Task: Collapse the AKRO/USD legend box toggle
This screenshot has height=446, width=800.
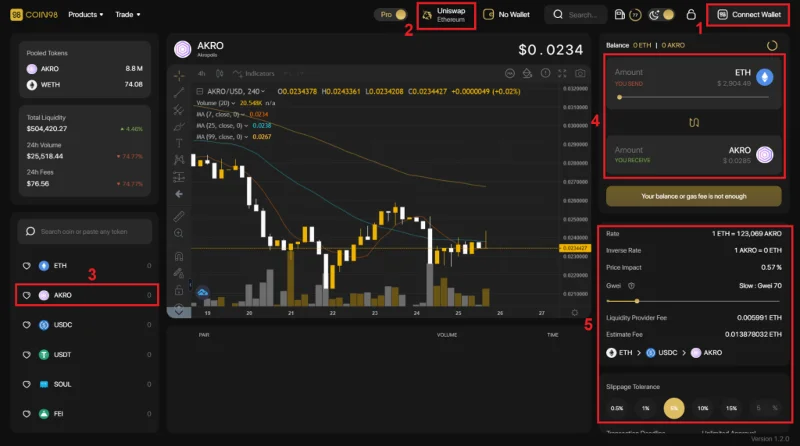Action: (199, 91)
